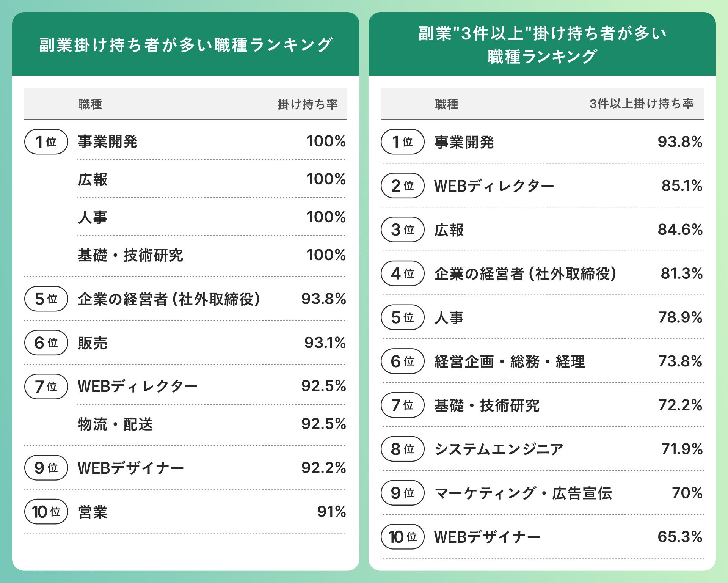This screenshot has width=728, height=583.
Task: Click the 1位 badge in the left ranking
Action: click(46, 142)
